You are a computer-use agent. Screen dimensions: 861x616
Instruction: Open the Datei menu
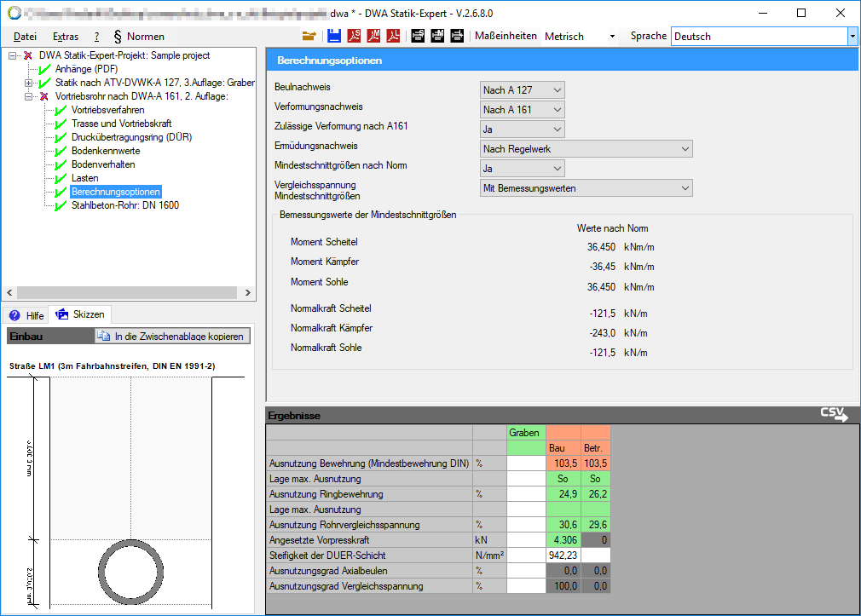(26, 37)
